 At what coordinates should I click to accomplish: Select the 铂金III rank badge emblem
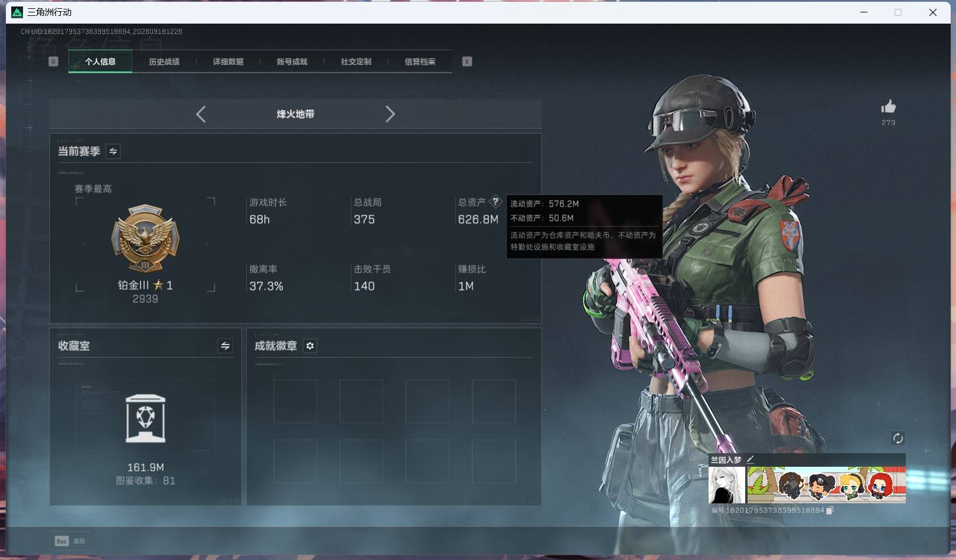click(145, 239)
